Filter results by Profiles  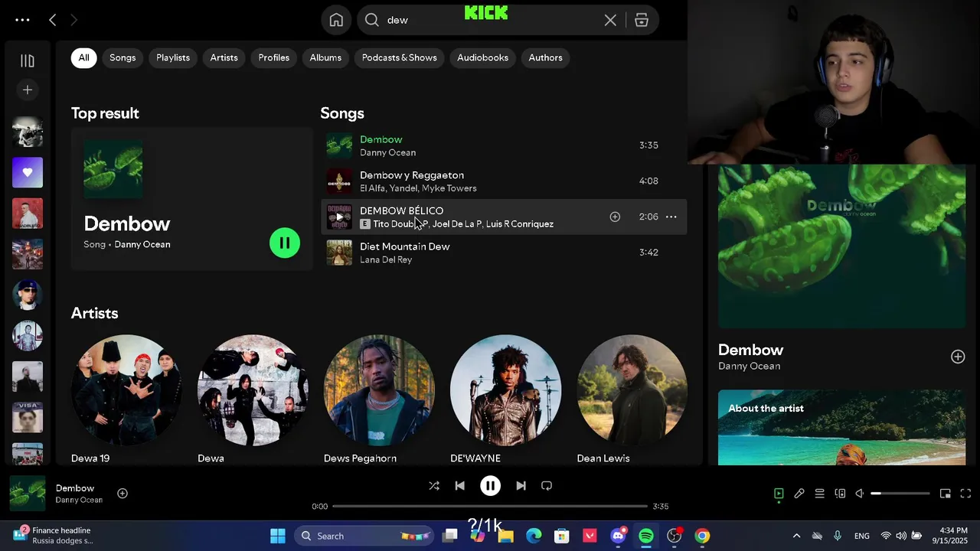tap(273, 57)
